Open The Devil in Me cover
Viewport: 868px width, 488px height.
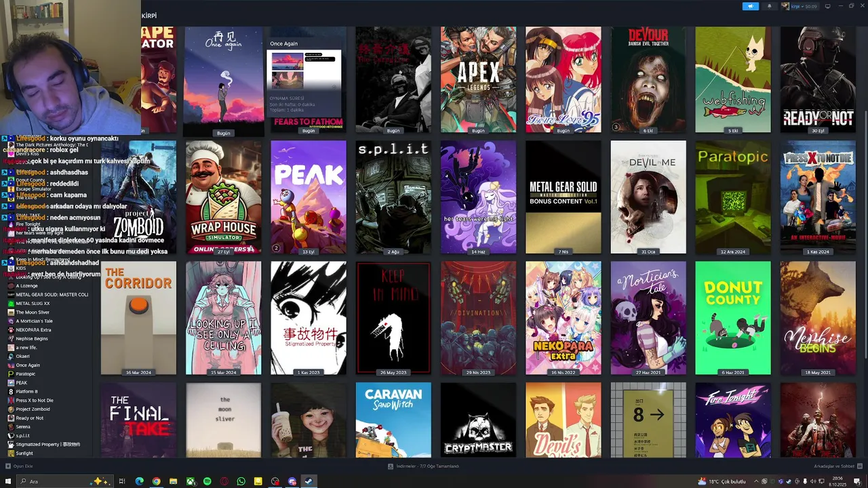tap(648, 197)
